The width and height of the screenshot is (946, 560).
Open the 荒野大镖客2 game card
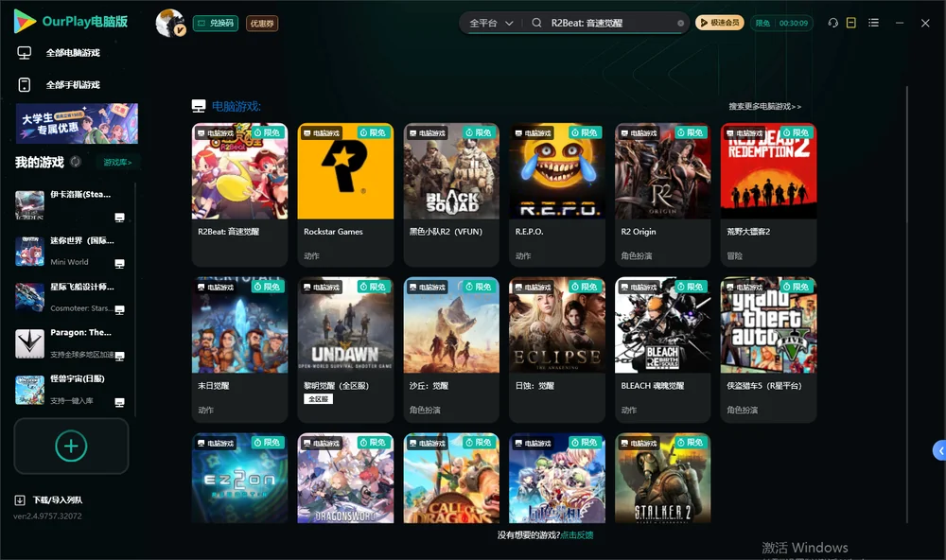(x=768, y=194)
